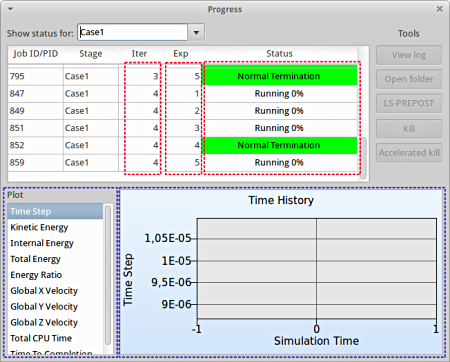Screen dimensions: 450x362
Task: Select Global X Velocity plot item
Action: (55, 291)
